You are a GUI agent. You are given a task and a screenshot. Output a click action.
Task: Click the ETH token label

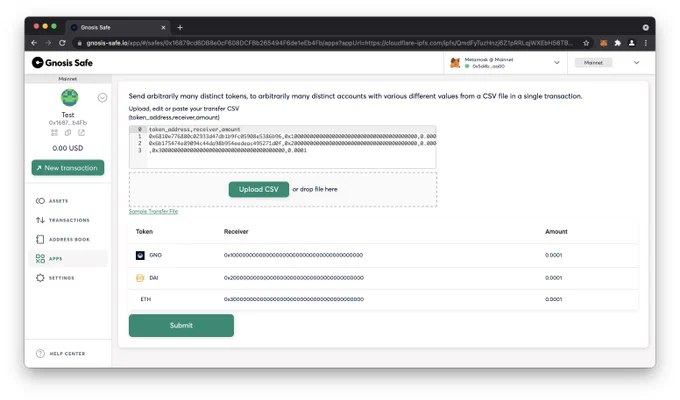pos(146,299)
